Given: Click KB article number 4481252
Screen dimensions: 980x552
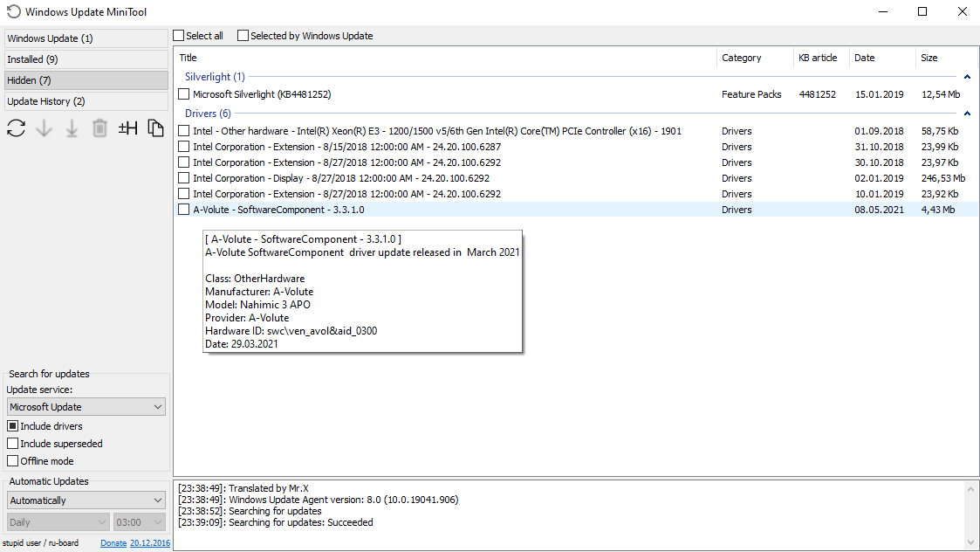Looking at the screenshot, I should click(818, 94).
